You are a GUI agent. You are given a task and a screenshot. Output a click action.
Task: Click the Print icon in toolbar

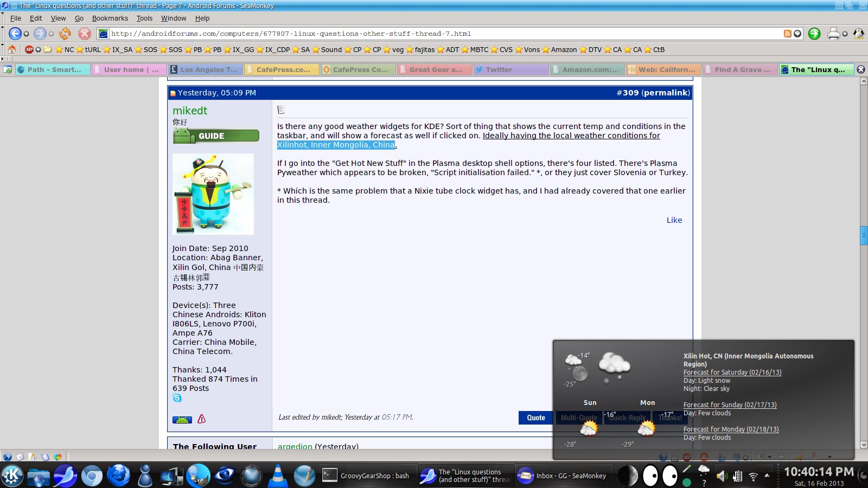pyautogui.click(x=833, y=34)
